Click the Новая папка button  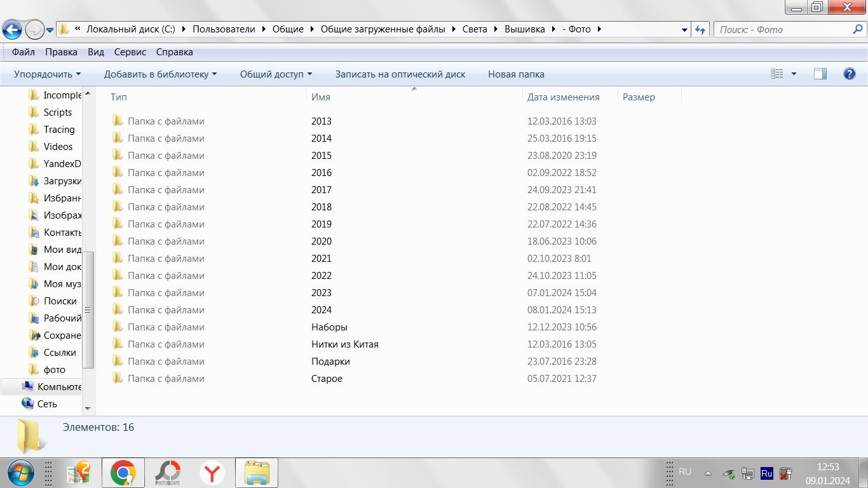point(516,74)
